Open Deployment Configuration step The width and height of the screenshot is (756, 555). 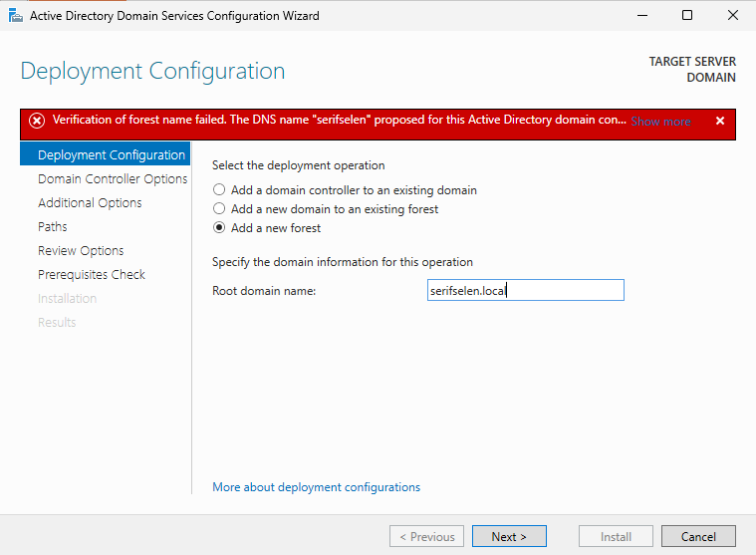point(111,155)
